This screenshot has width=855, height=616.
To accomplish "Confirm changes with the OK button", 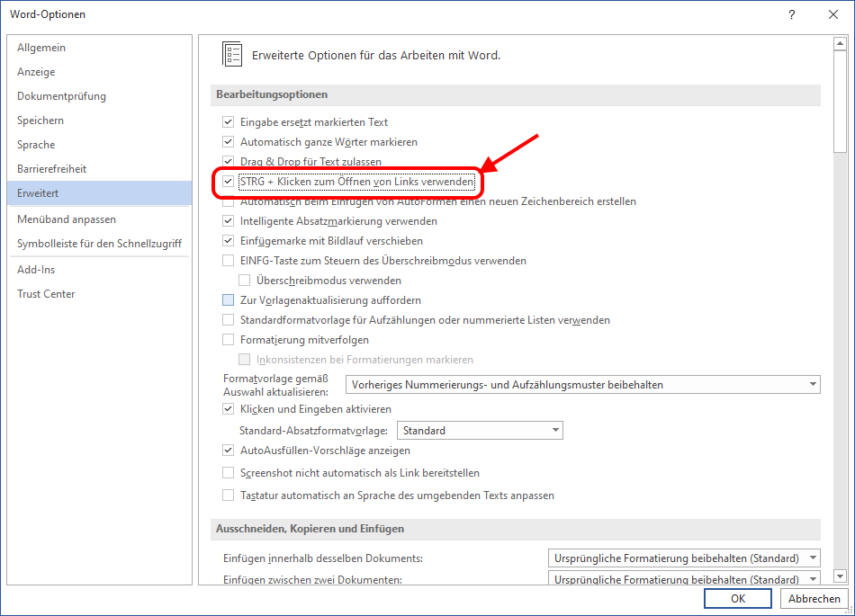I will (x=737, y=598).
